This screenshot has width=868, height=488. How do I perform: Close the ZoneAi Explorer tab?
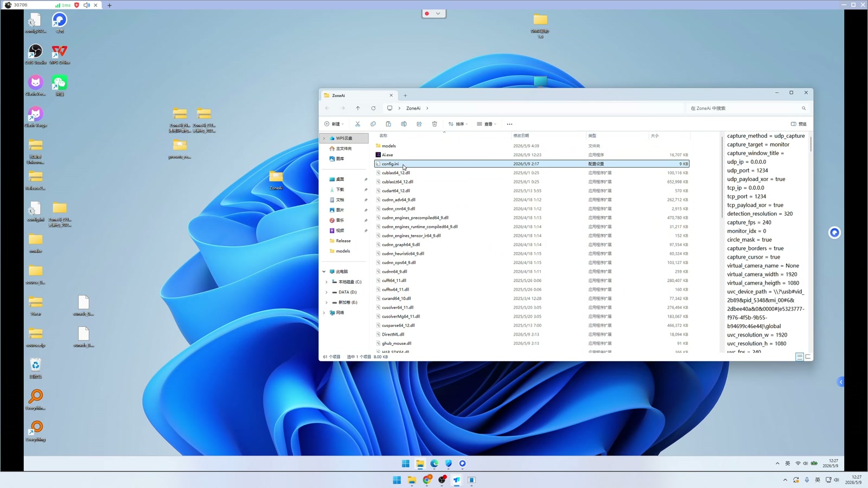pos(391,95)
